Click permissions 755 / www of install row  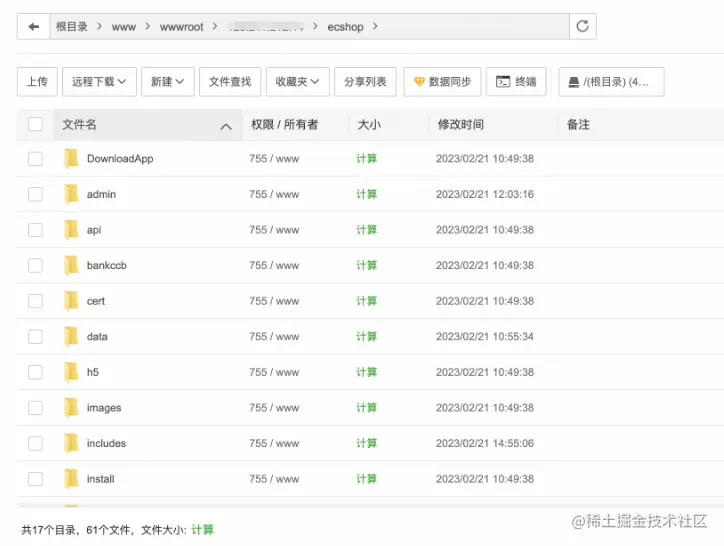[x=274, y=479]
